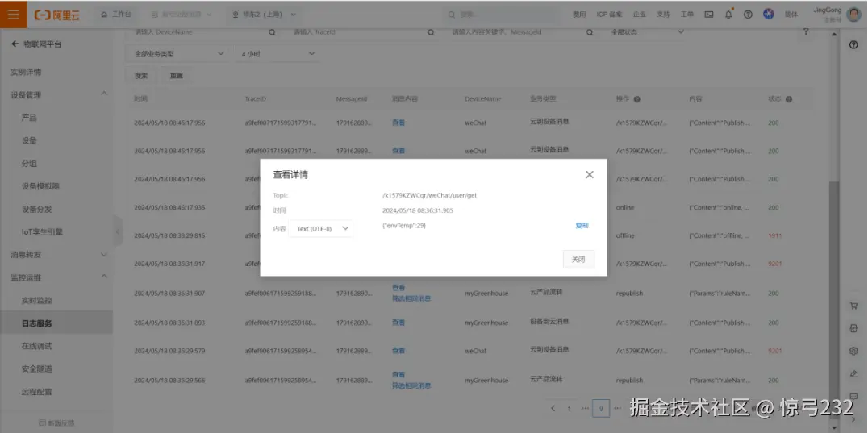Select page 9 in the pagination
The width and height of the screenshot is (868, 433).
pyautogui.click(x=601, y=408)
